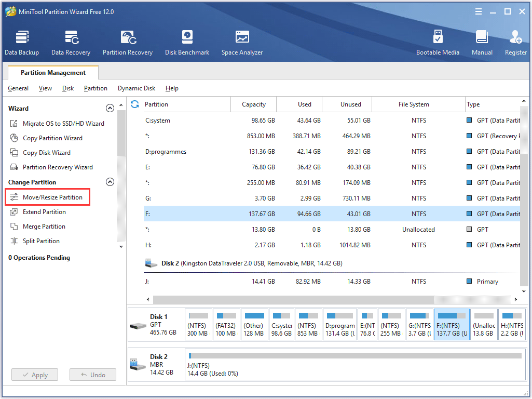This screenshot has width=532, height=399.
Task: Click the horizontal scrollbar right arrow
Action: pyautogui.click(x=515, y=299)
